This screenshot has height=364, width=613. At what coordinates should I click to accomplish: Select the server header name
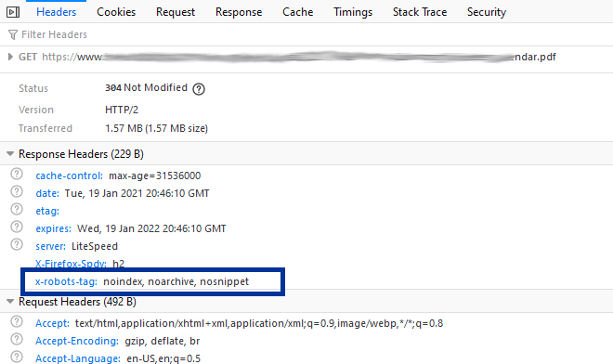[x=51, y=246]
